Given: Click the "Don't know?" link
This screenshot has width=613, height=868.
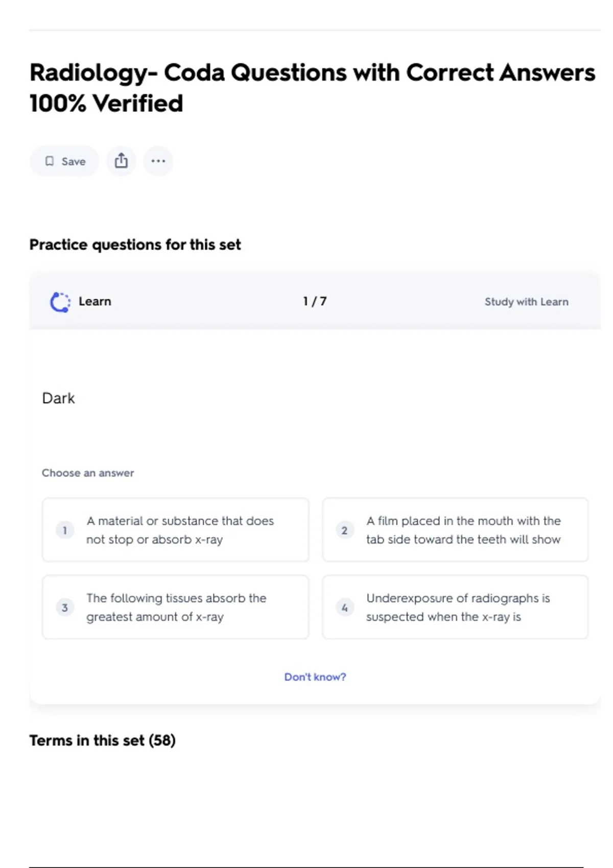Looking at the screenshot, I should (x=315, y=677).
